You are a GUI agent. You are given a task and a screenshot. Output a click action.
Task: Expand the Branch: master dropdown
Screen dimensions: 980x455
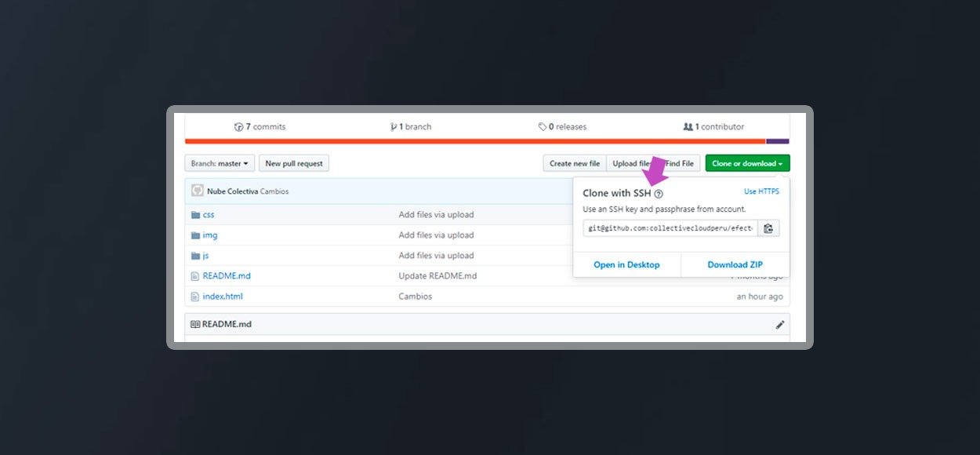pyautogui.click(x=220, y=163)
